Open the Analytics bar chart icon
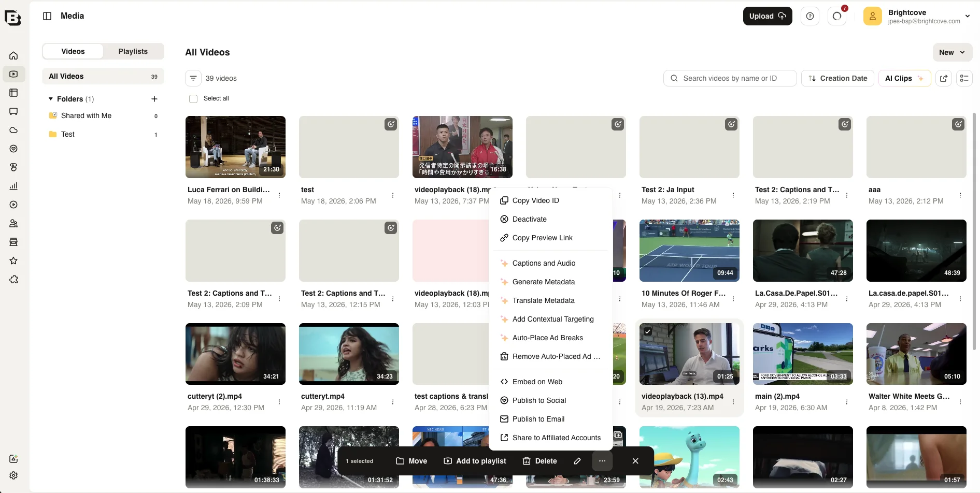 [x=14, y=186]
